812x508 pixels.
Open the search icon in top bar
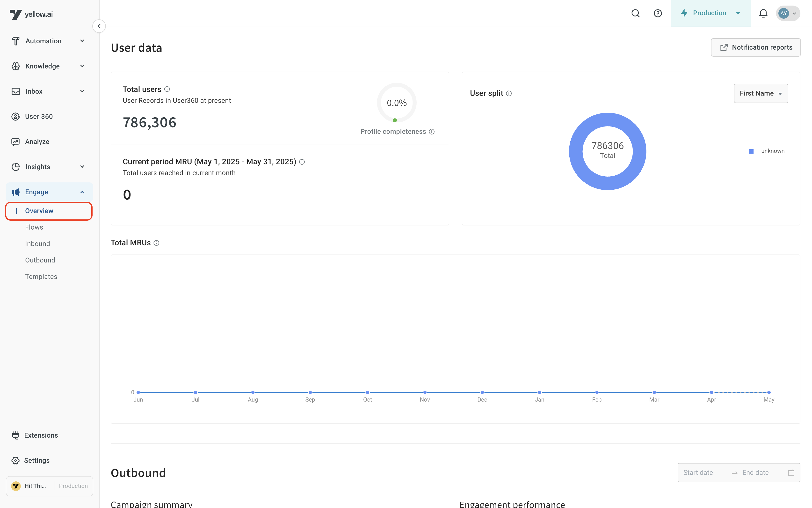point(636,13)
